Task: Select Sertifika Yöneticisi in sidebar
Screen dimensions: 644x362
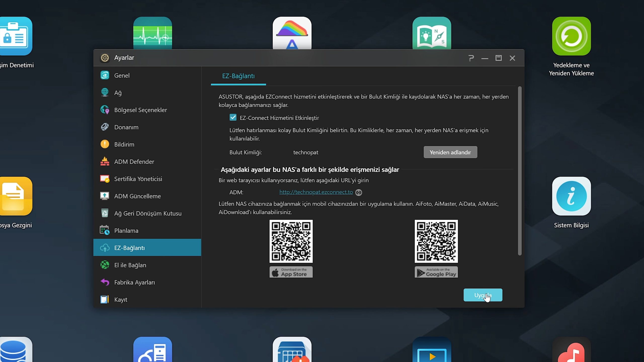Action: point(138,179)
